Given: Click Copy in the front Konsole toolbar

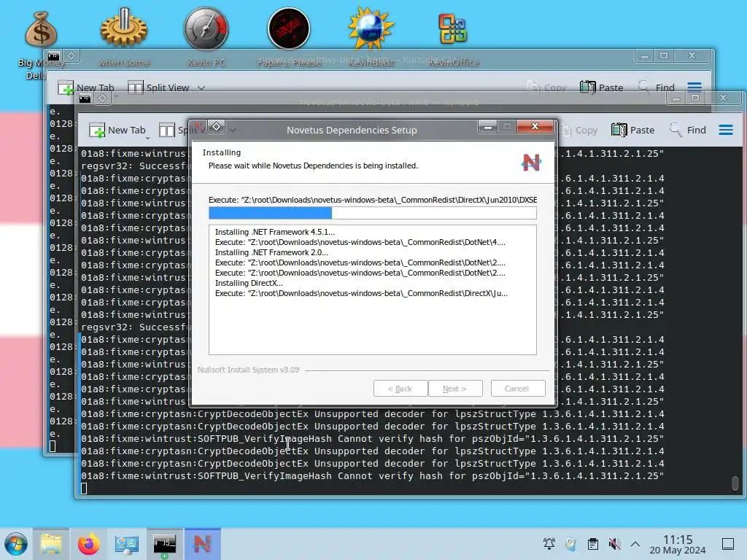Looking at the screenshot, I should tap(579, 130).
